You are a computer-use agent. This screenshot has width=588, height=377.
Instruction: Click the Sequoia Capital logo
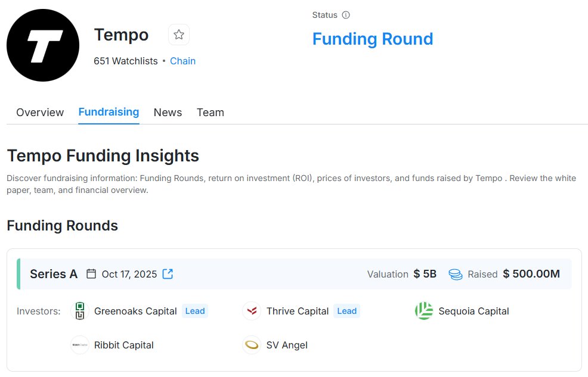coord(424,311)
